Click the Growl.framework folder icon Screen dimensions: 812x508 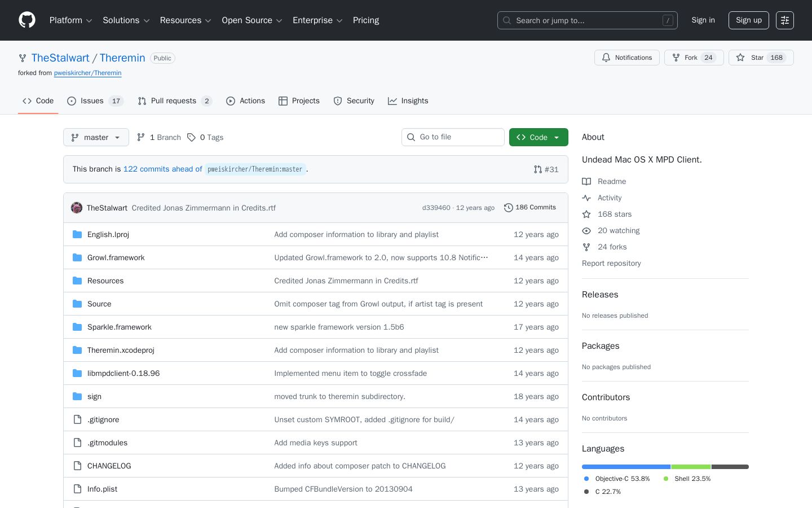pyautogui.click(x=77, y=257)
